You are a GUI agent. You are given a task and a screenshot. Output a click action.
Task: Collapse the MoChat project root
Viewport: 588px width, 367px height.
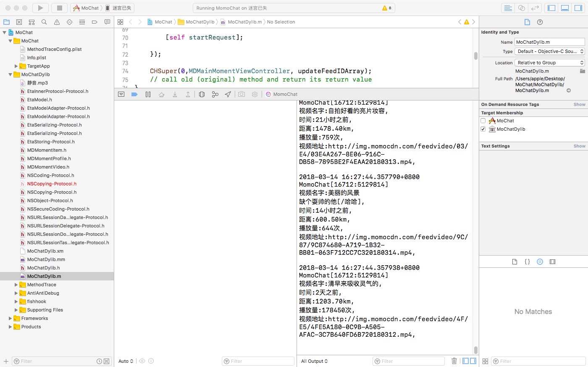coord(5,32)
